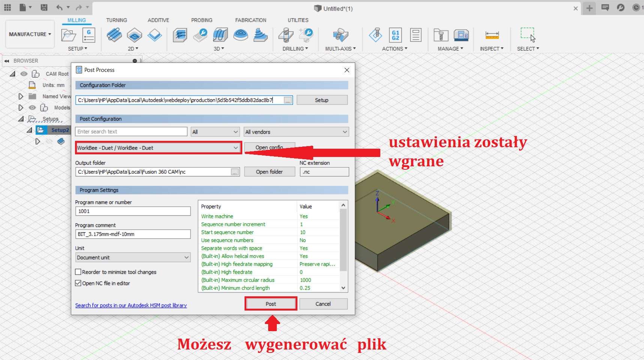
Task: Click the Undo arrow icon
Action: [59, 7]
